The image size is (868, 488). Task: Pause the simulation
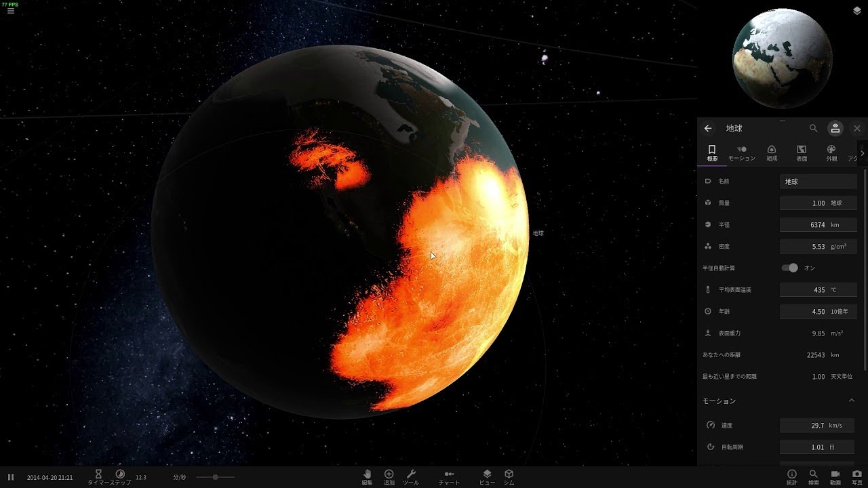tap(11, 477)
